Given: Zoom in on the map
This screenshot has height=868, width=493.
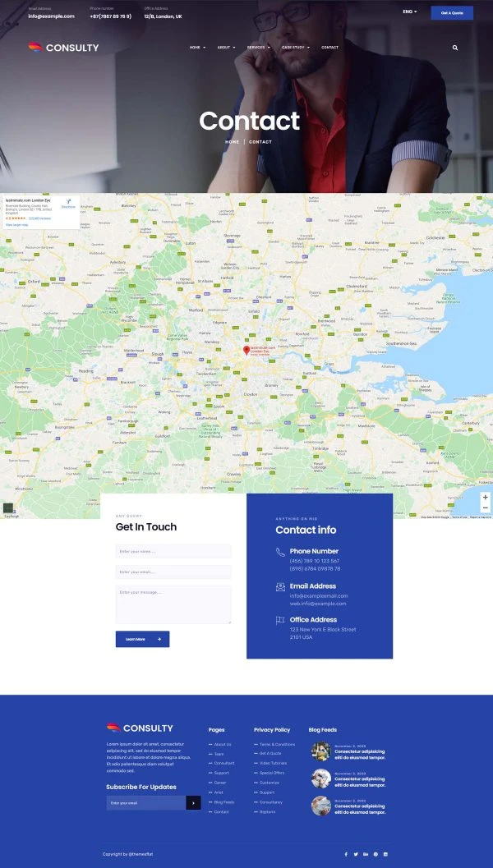Looking at the screenshot, I should (485, 498).
